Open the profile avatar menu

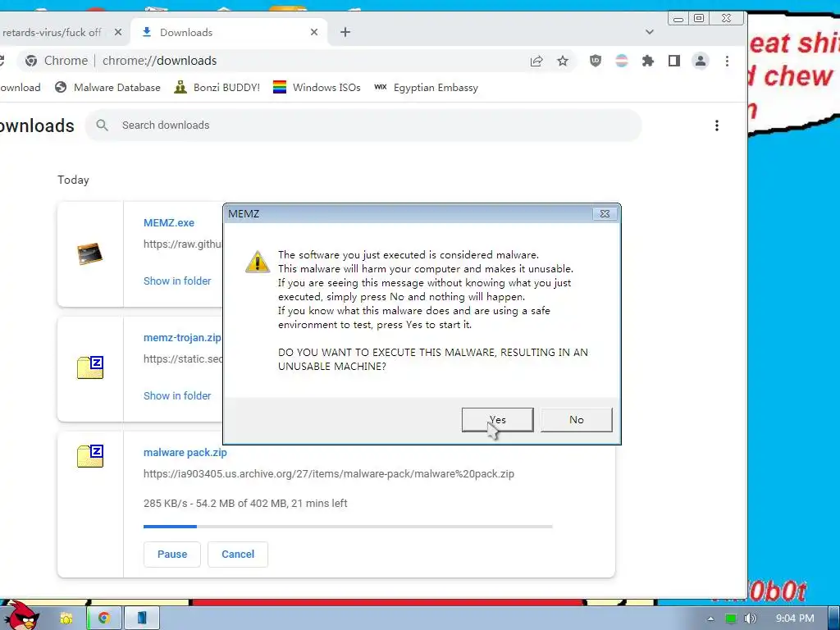[701, 61]
